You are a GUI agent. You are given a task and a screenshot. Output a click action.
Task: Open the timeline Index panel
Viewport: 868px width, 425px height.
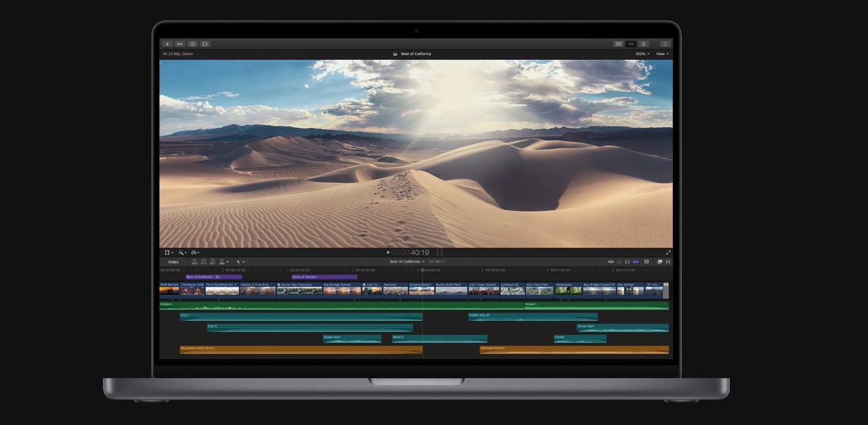pyautogui.click(x=173, y=261)
